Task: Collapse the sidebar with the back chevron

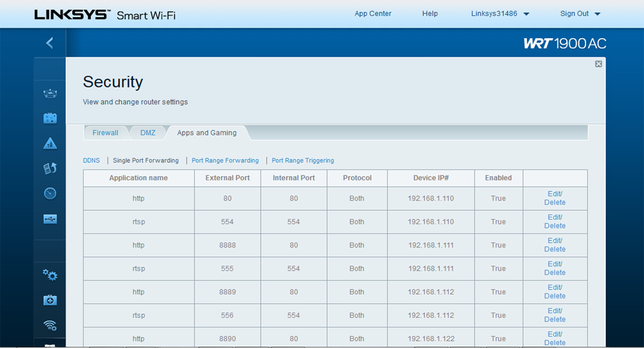Action: click(50, 43)
